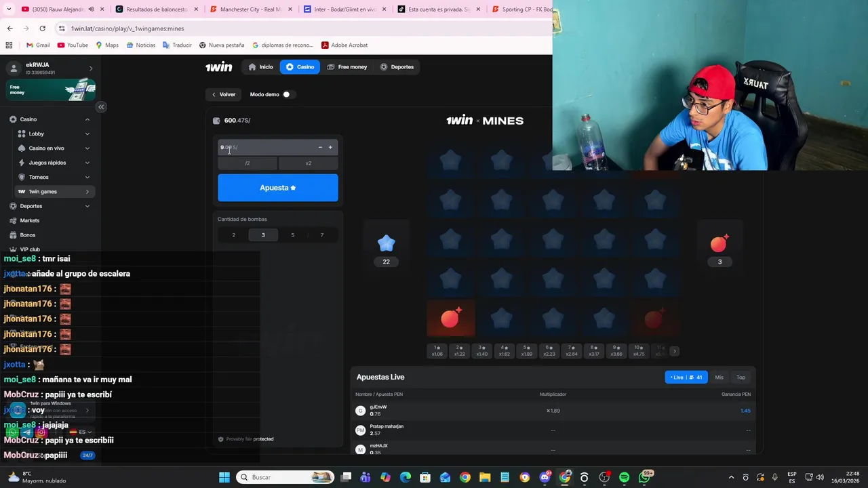Open 1win games sidebar item

pyautogui.click(x=54, y=192)
